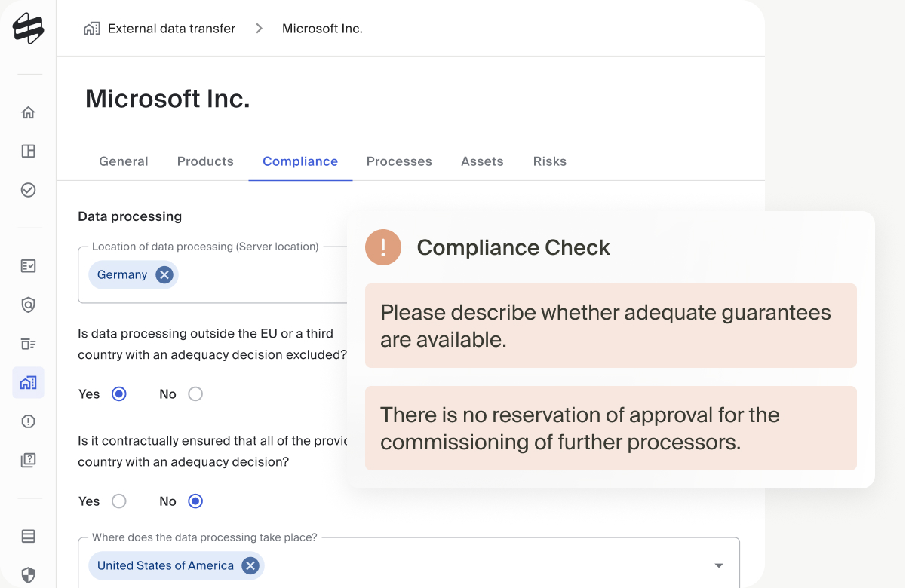
Task: Open the question mark help docs icon
Action: point(28,460)
